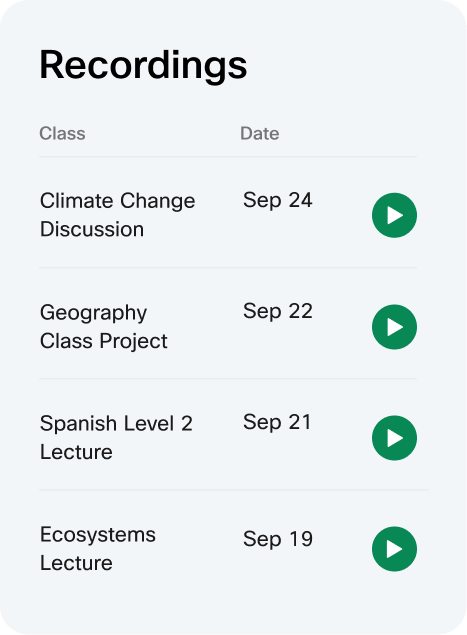Sort by the Date column header
The image size is (467, 635).
260,134
